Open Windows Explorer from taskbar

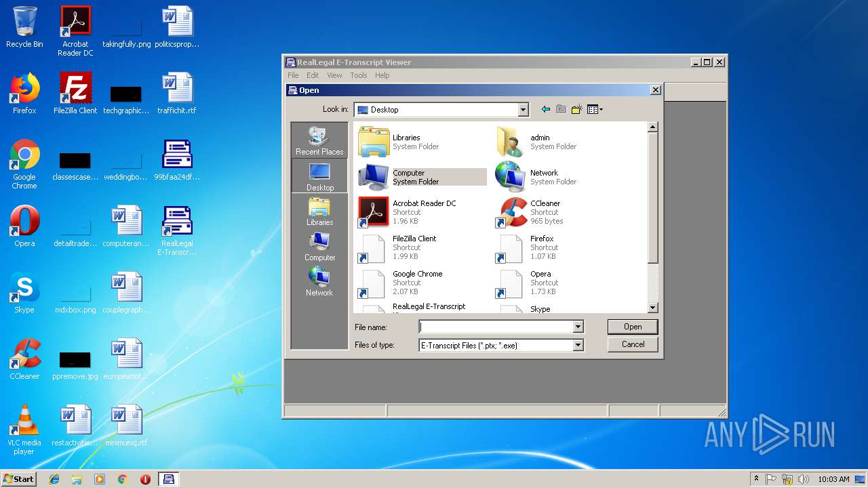click(x=77, y=479)
